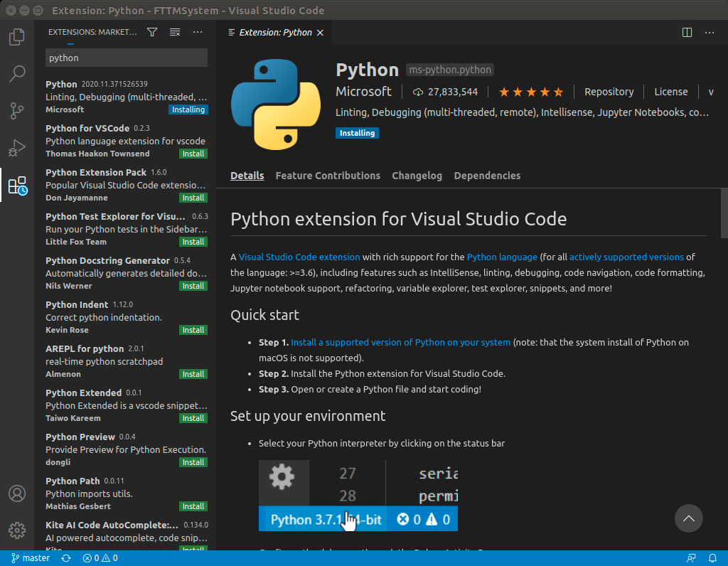The width and height of the screenshot is (728, 566).
Task: Open the Explorer view in activity bar
Action: pos(17,37)
